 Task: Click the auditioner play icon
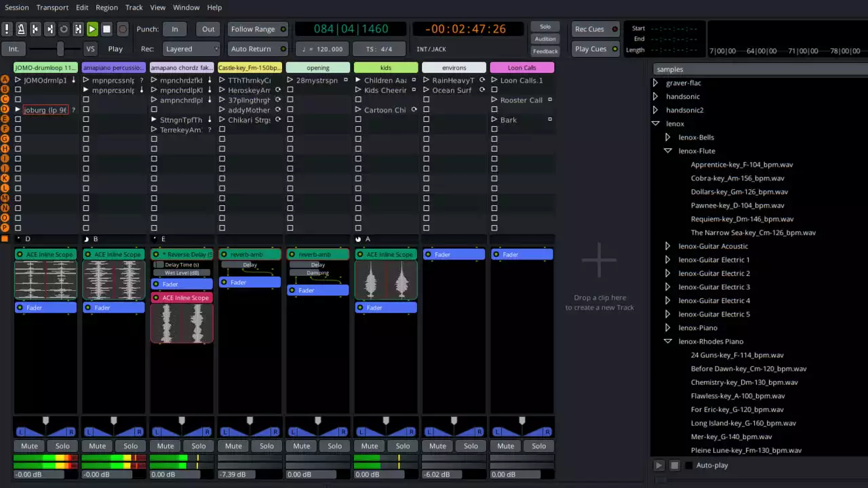pos(658,465)
